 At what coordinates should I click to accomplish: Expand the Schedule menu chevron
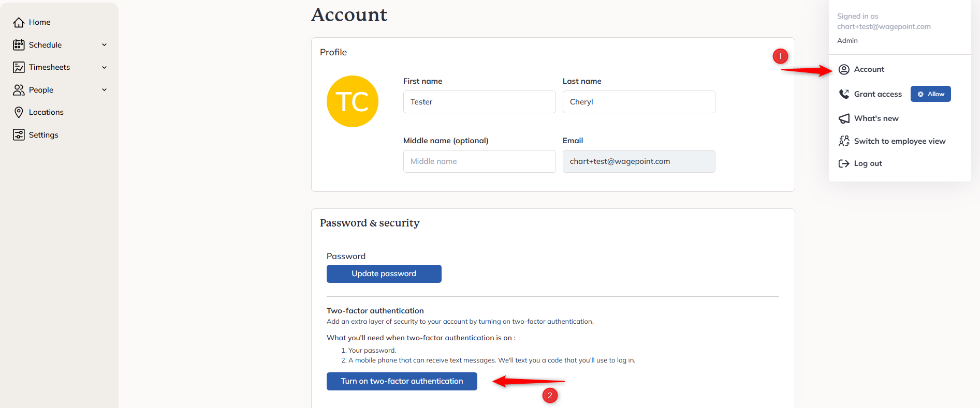click(104, 45)
